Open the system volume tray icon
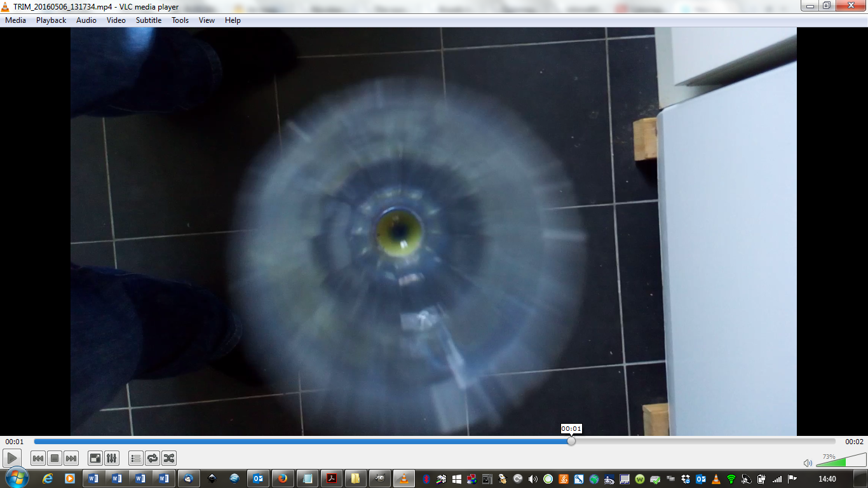Screen dimensions: 868x488 (532, 478)
